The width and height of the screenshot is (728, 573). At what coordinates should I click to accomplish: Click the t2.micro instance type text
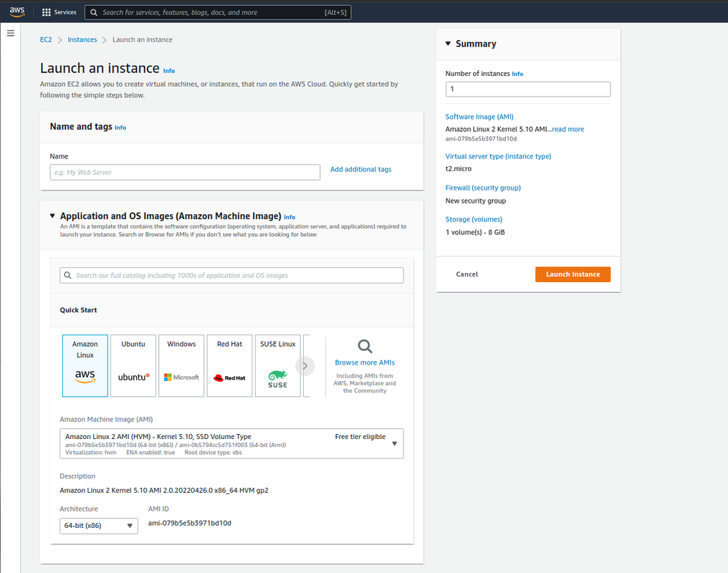click(x=459, y=169)
